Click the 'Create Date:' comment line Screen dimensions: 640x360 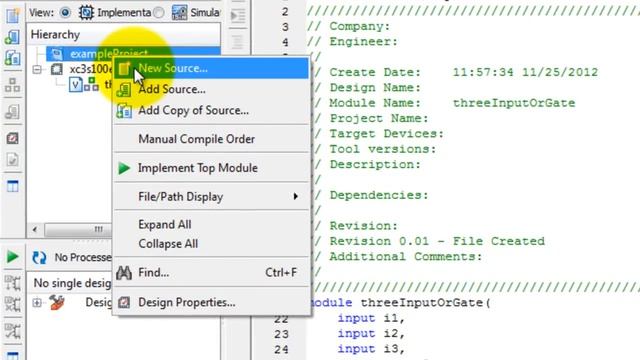455,72
